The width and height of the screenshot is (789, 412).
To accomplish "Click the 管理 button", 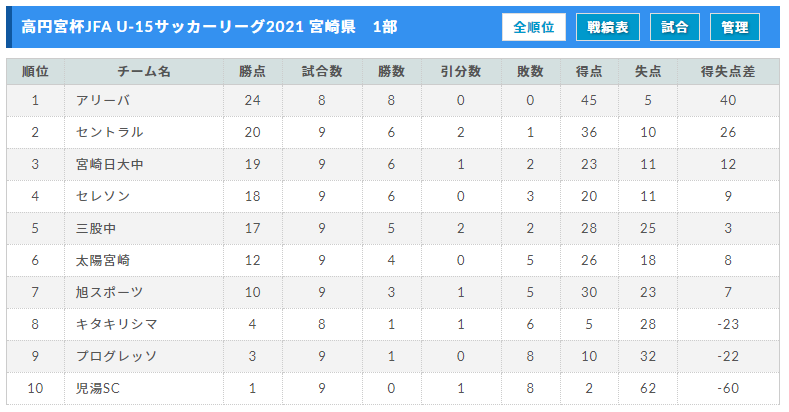I will tap(734, 27).
